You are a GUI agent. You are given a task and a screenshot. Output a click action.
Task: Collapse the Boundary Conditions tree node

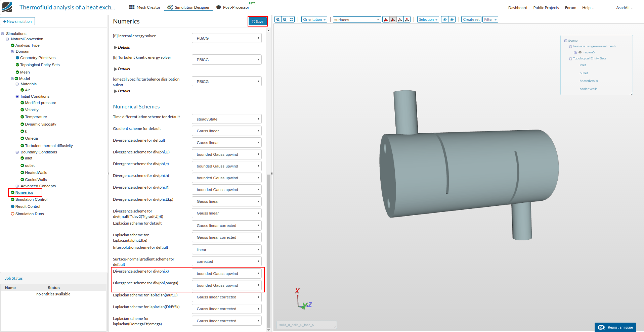[17, 152]
